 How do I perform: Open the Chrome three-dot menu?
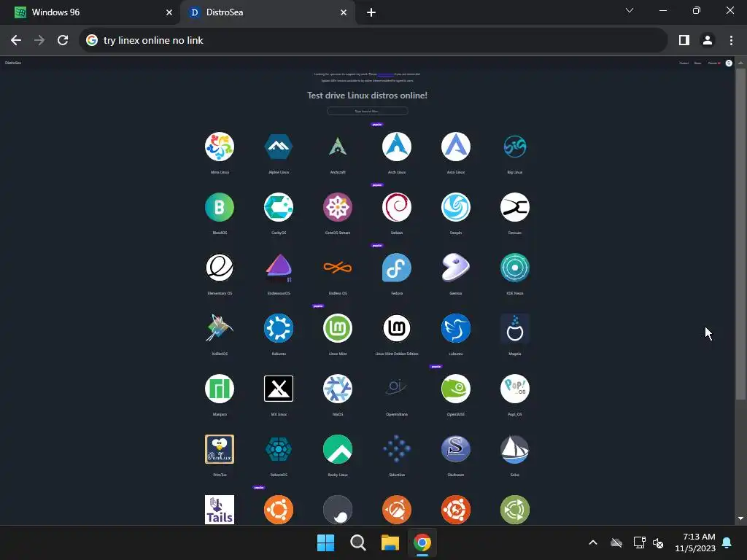pos(731,41)
